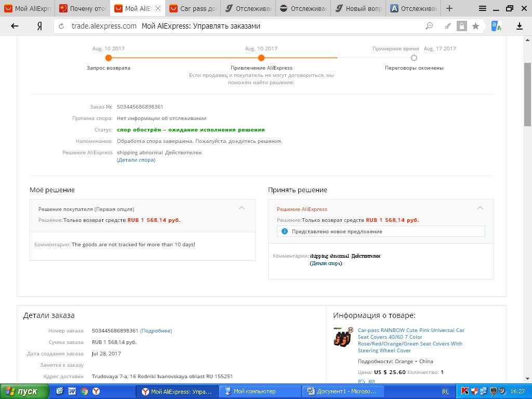Click the Привлечение AliExpress timeline marker
The image size is (532, 399).
tap(261, 58)
